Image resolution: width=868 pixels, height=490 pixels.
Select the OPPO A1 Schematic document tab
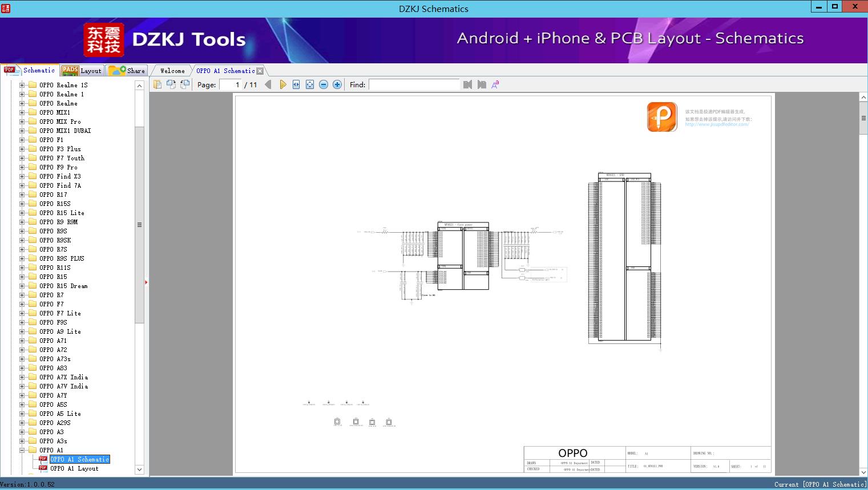225,71
